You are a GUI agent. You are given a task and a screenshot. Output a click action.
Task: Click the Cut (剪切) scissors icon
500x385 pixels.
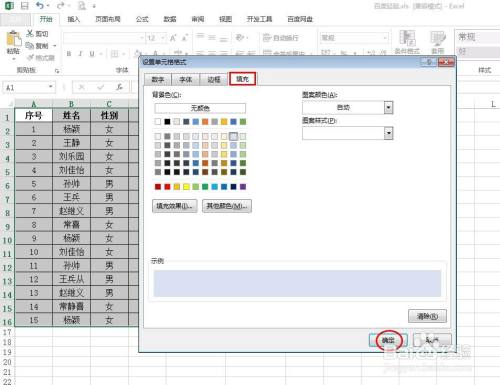(30, 33)
